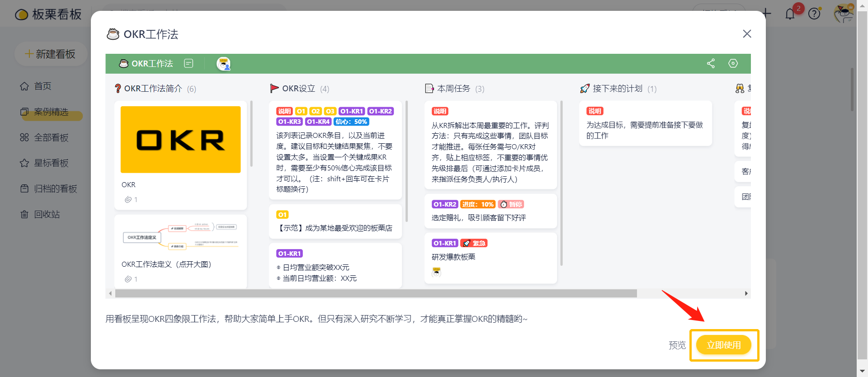Select 全部看板 in sidebar
Viewport: 868px width, 377px height.
pos(51,137)
